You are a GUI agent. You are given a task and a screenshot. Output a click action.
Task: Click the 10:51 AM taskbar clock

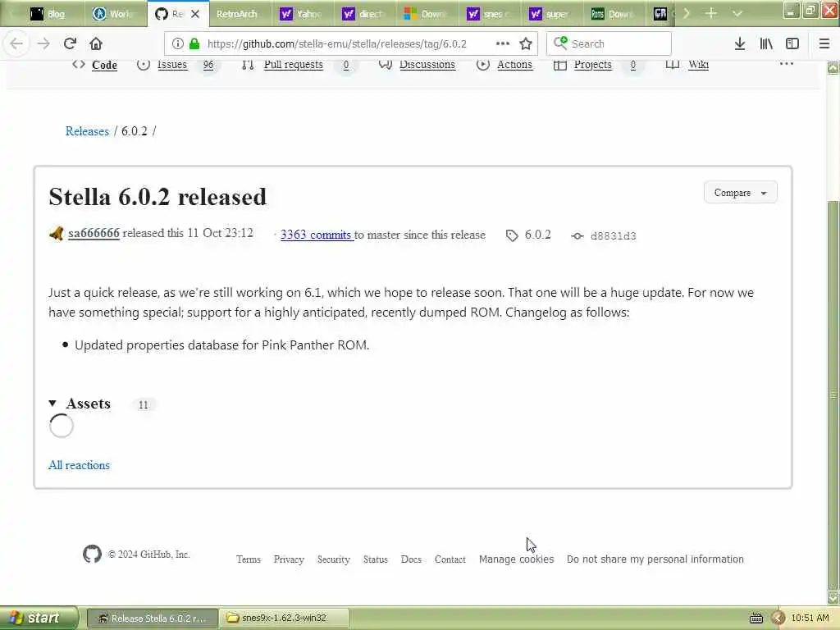tap(810, 619)
